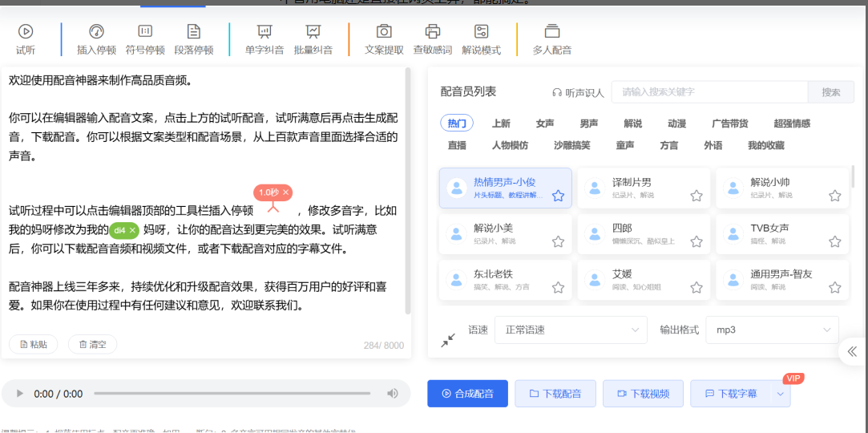The image size is (868, 433).
Task: Switch to the 动漫 category tab
Action: (x=676, y=123)
